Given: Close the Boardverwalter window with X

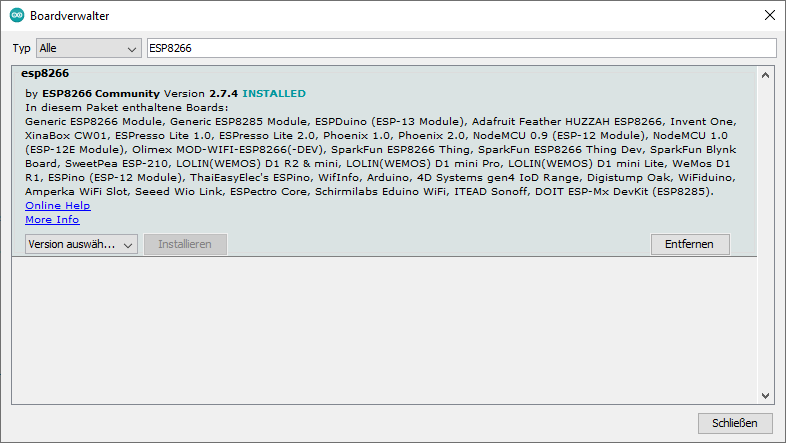Looking at the screenshot, I should 768,16.
